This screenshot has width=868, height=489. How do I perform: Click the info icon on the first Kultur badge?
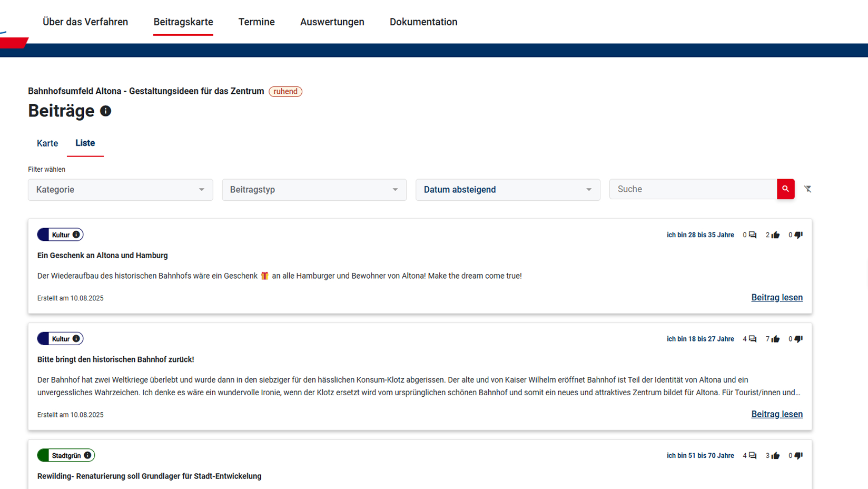[76, 234]
